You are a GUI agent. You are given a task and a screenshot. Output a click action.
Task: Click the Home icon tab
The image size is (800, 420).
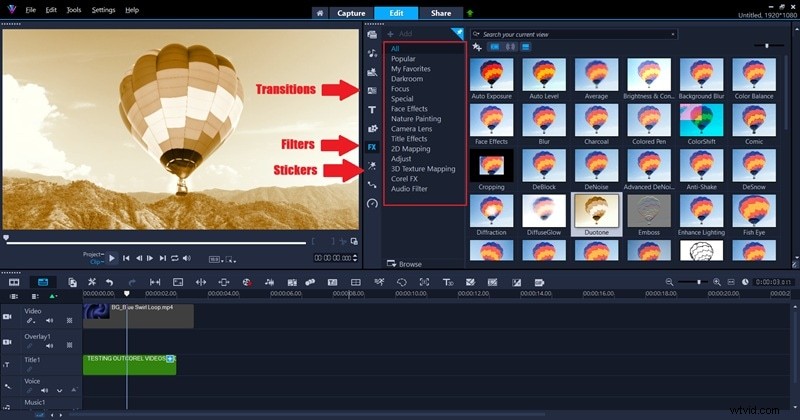coord(320,13)
